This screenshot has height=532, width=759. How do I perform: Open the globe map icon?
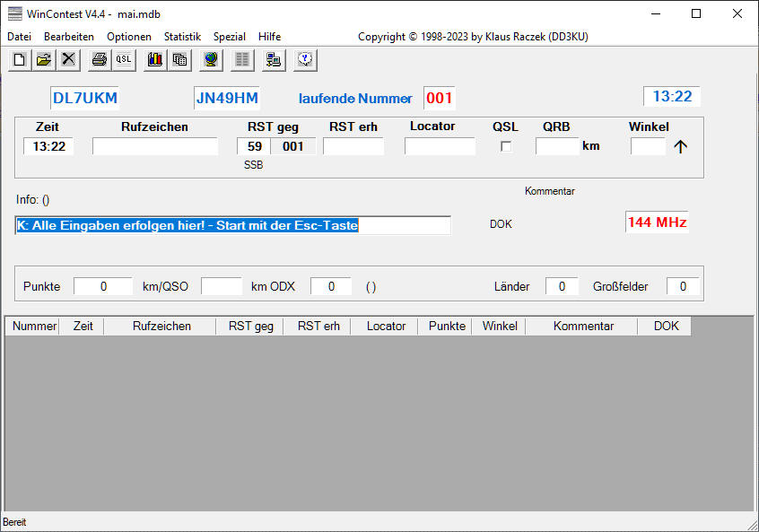211,59
